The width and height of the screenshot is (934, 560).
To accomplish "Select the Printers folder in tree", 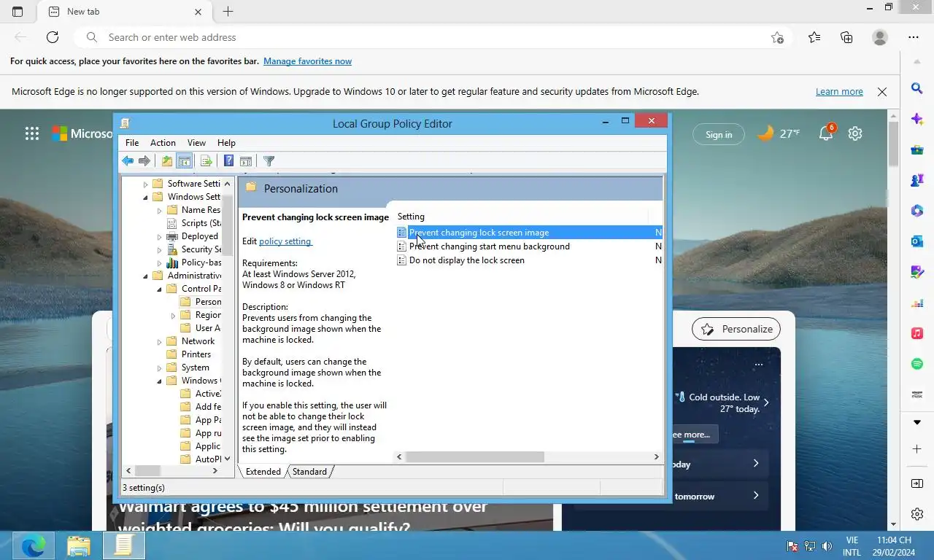I will (196, 354).
